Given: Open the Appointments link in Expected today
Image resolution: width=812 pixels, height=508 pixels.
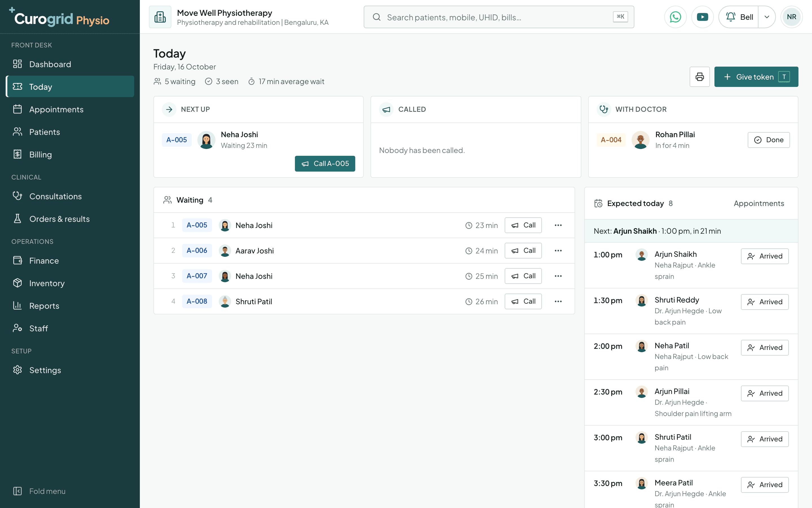Looking at the screenshot, I should (x=759, y=203).
